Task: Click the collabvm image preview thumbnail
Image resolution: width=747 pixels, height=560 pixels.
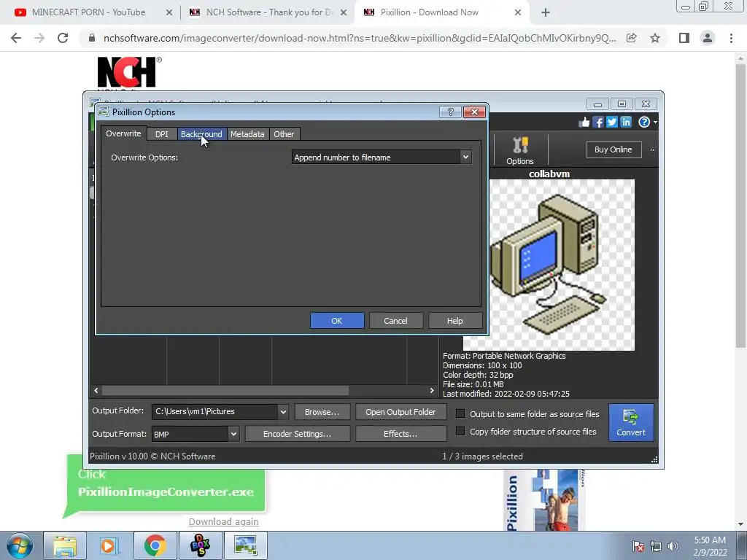Action: 549,265
